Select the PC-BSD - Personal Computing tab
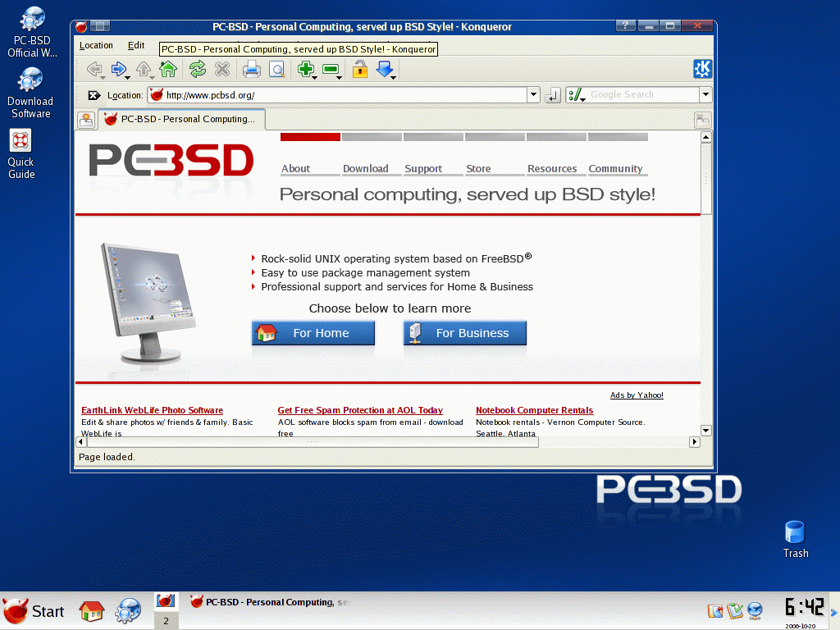This screenshot has height=630, width=840. click(181, 119)
